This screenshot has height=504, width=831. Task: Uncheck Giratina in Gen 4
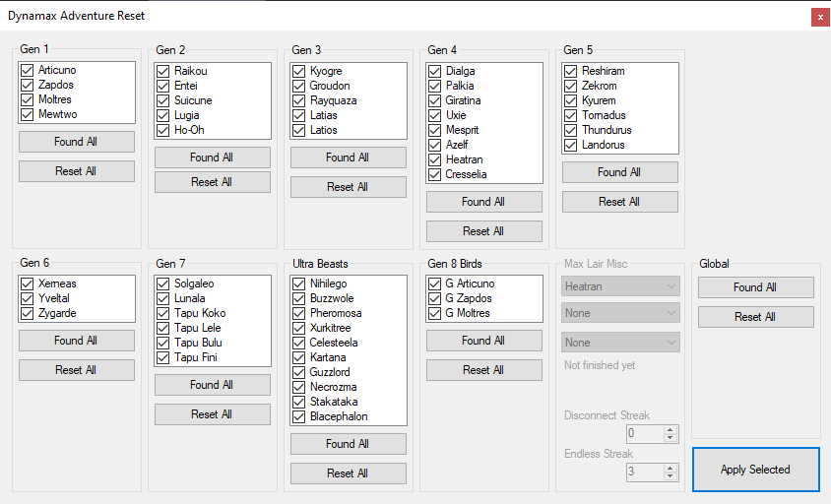point(434,100)
